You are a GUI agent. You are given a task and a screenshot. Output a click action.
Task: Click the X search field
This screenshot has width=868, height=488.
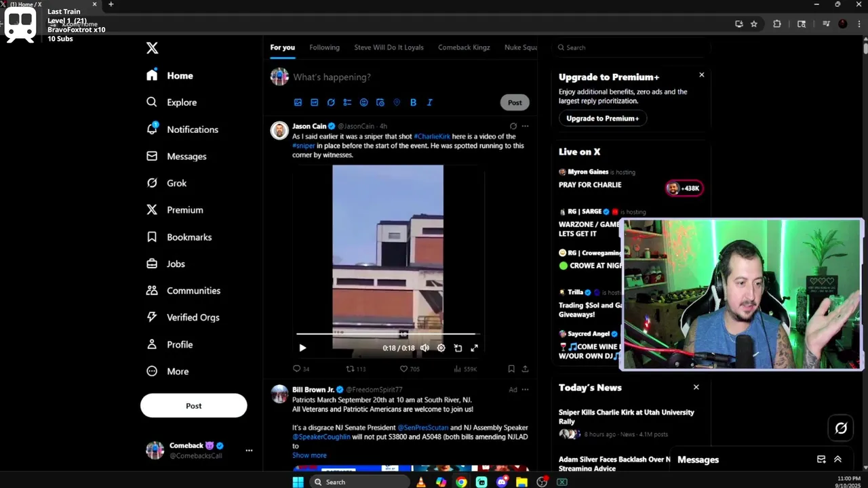(x=631, y=47)
